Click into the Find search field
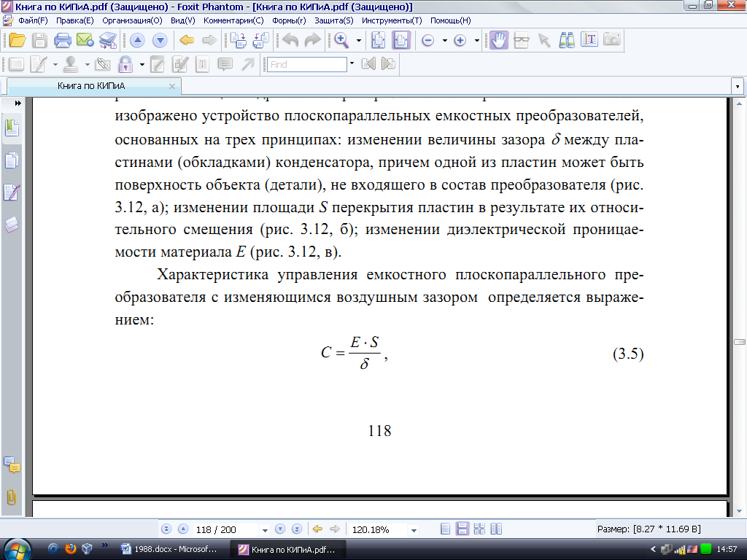Image resolution: width=747 pixels, height=560 pixels. coord(307,64)
